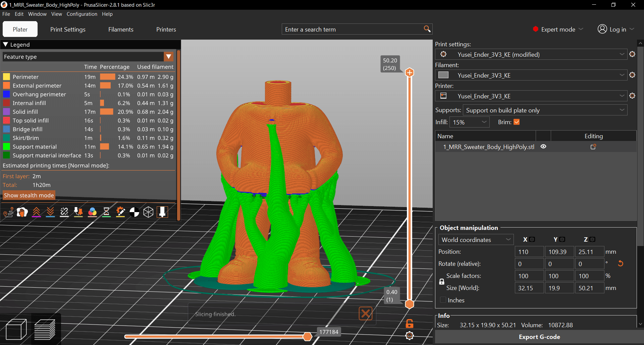Open the Filament profile dropdown

tap(531, 75)
